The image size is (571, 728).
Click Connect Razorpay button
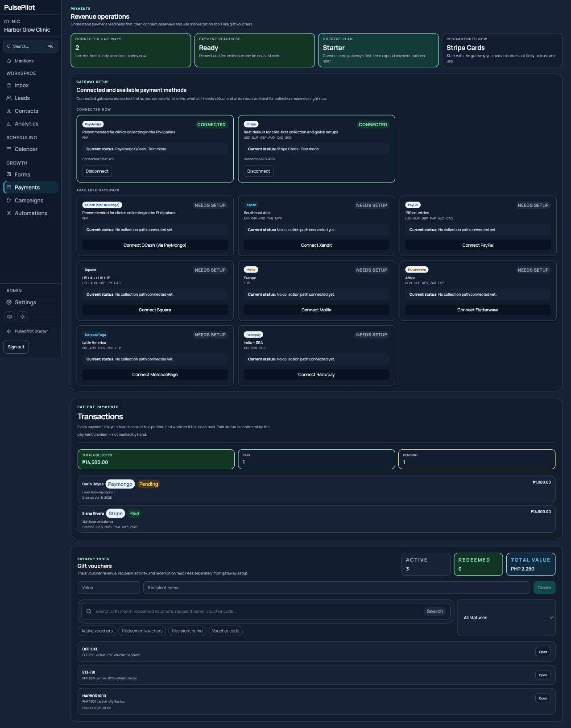click(x=316, y=375)
